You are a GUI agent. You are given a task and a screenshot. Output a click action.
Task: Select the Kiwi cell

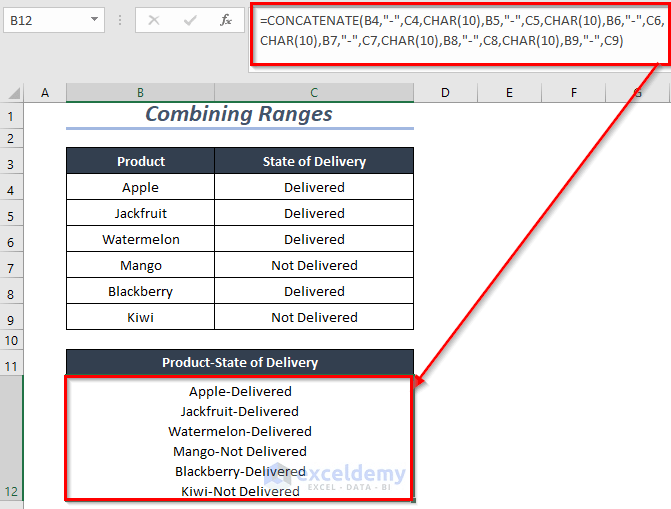(x=140, y=317)
